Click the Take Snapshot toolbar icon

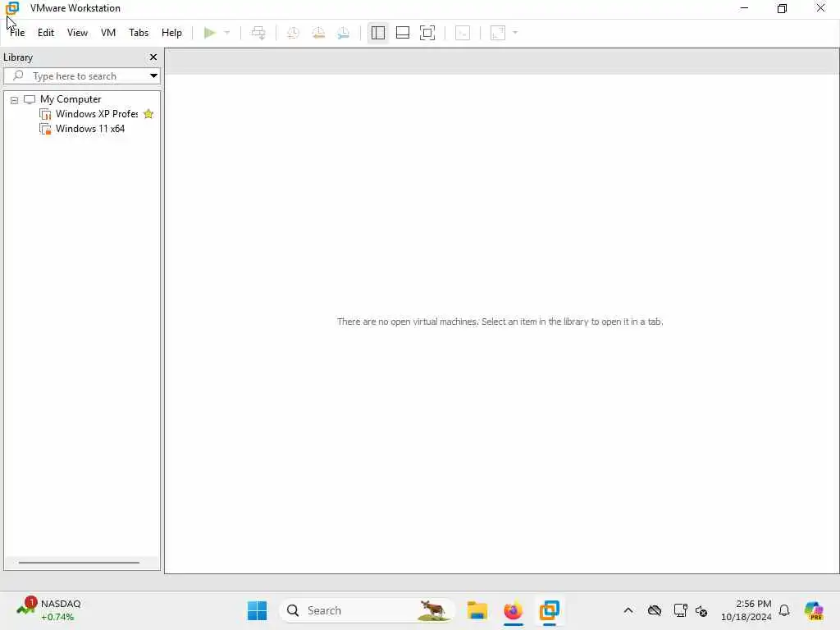pyautogui.click(x=293, y=33)
